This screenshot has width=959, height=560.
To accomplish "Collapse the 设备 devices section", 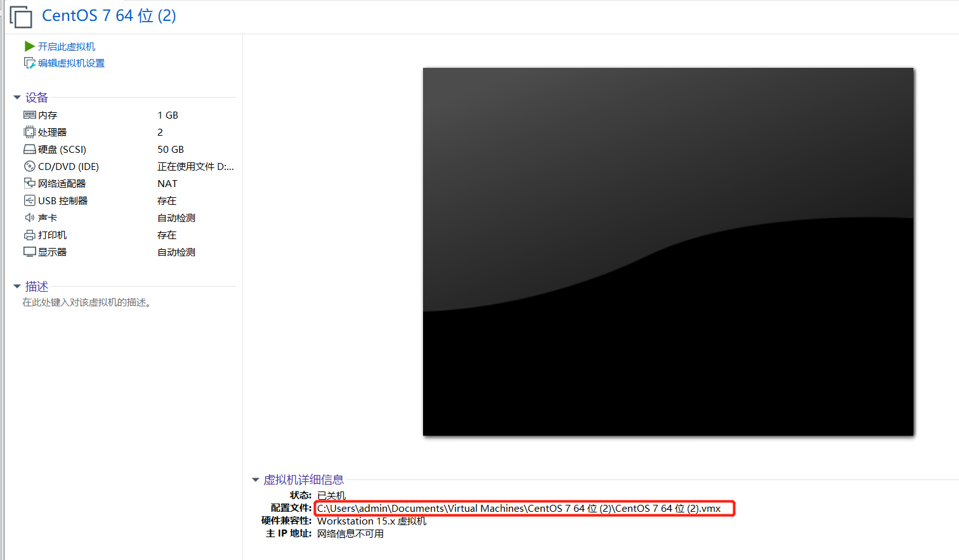I will coord(17,98).
